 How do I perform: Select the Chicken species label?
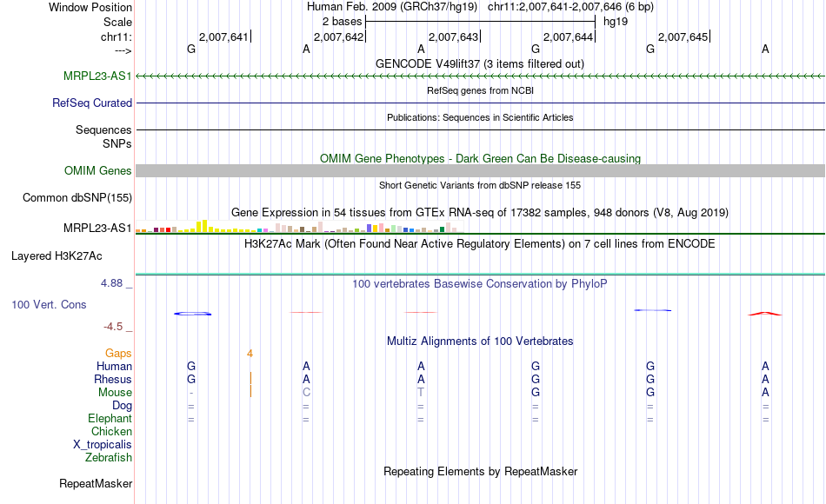coord(111,432)
